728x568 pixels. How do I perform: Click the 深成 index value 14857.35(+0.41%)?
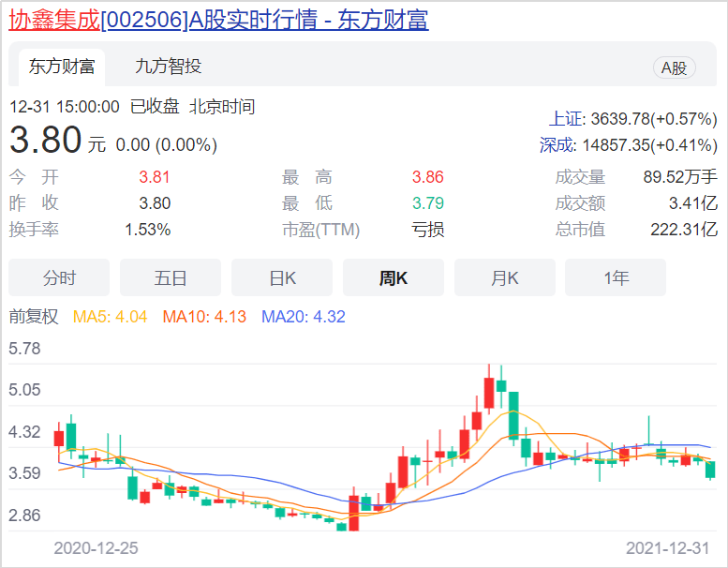click(649, 145)
